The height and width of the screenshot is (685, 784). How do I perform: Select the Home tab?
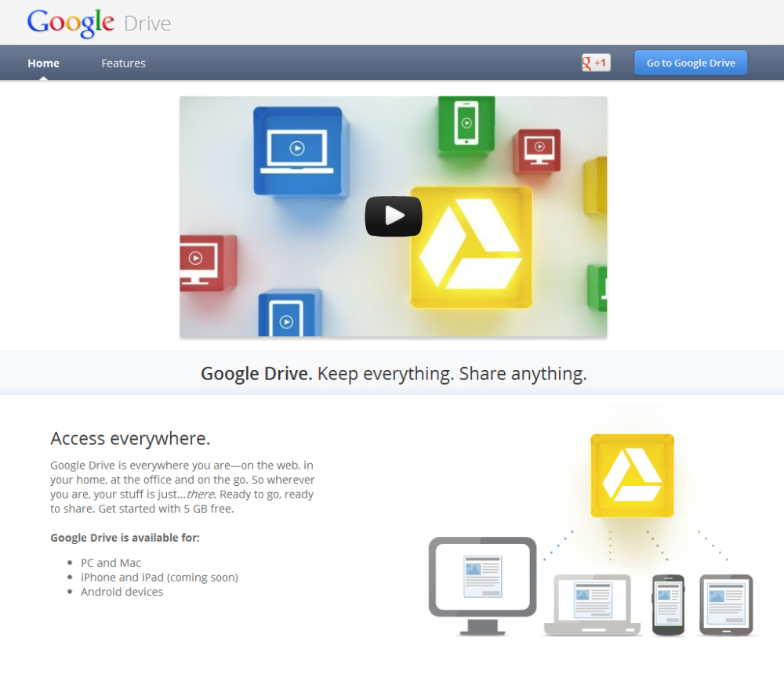pyautogui.click(x=43, y=63)
